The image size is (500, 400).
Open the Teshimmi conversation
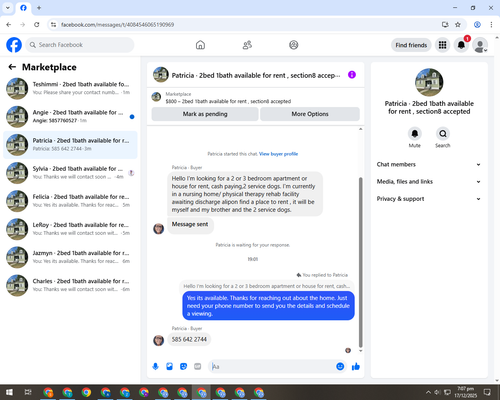coord(70,89)
